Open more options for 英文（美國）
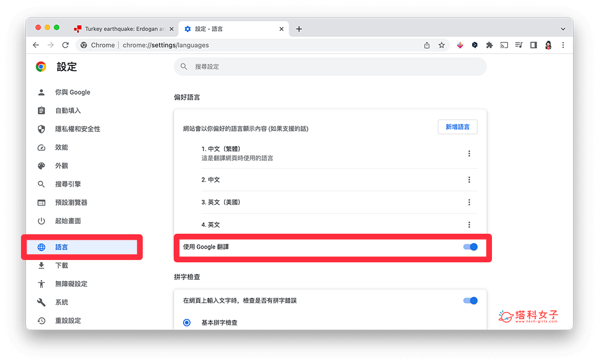Image resolution: width=599 pixels, height=364 pixels. [x=469, y=202]
